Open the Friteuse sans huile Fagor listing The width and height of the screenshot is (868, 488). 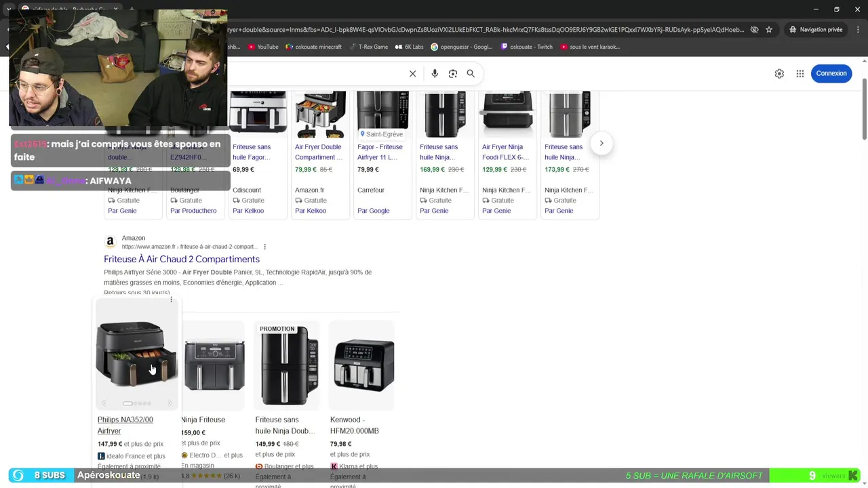(252, 152)
